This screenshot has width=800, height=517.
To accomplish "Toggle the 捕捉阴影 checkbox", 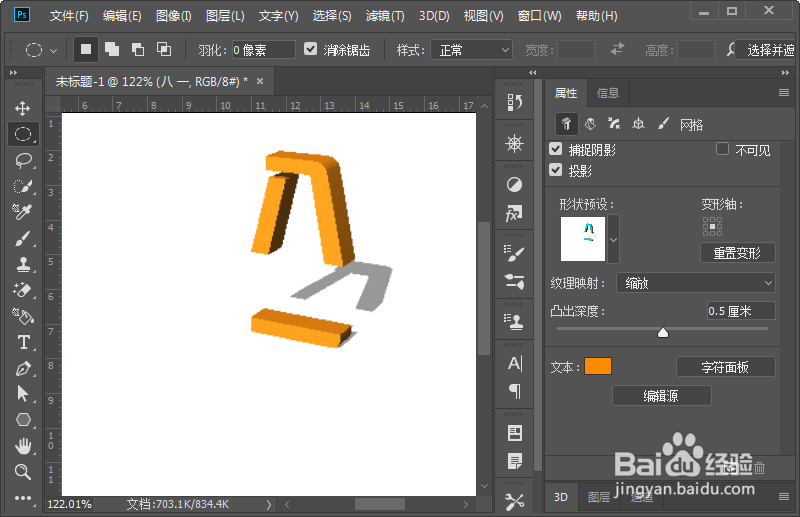I will 556,149.
